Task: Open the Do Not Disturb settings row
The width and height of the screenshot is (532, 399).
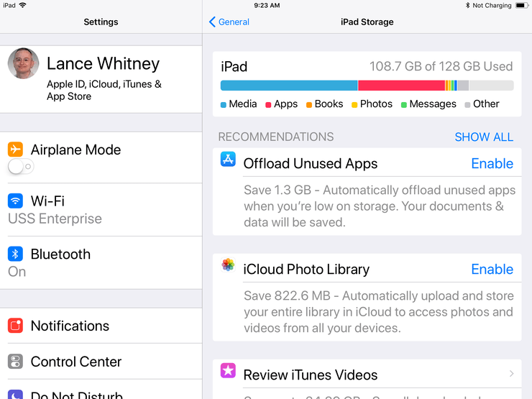Action: tap(101, 390)
